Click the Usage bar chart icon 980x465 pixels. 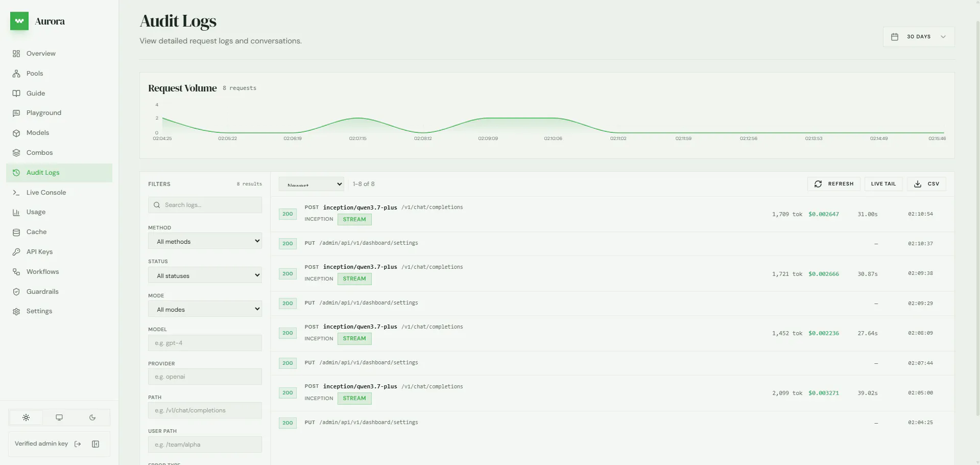coord(16,212)
